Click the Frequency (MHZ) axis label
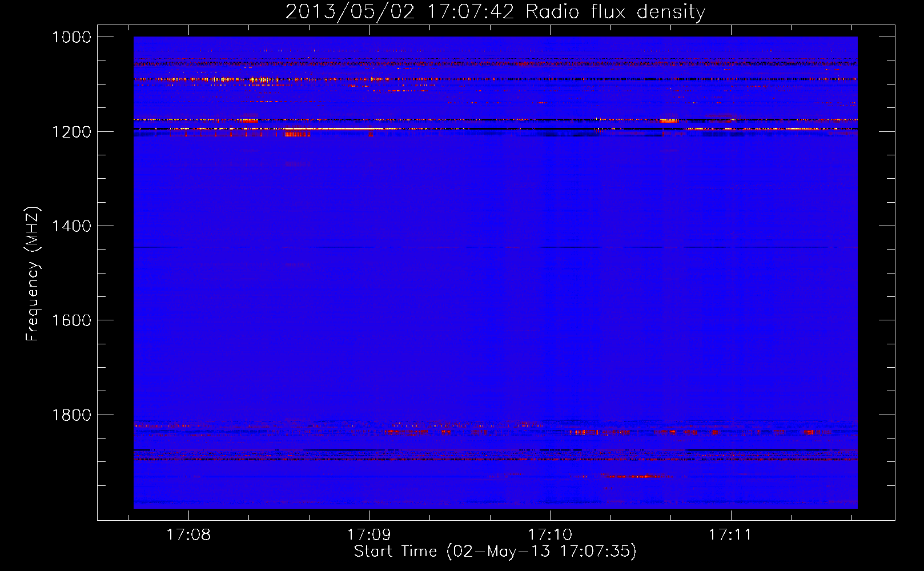924x571 pixels. pyautogui.click(x=33, y=274)
